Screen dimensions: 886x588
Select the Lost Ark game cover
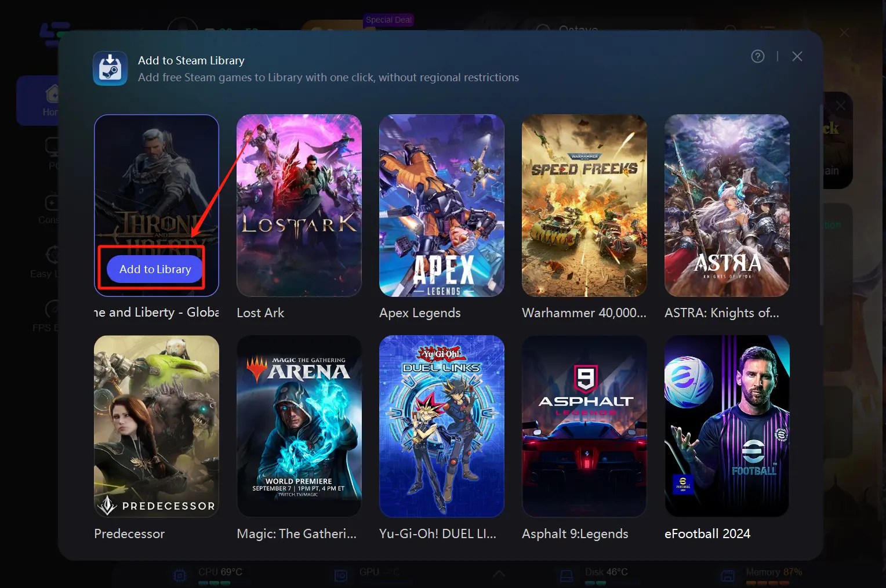[299, 205]
